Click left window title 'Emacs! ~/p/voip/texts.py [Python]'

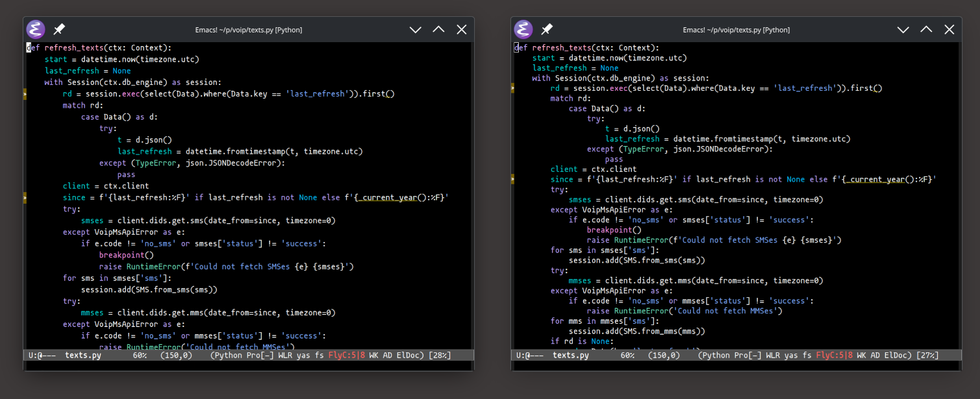[x=249, y=30]
